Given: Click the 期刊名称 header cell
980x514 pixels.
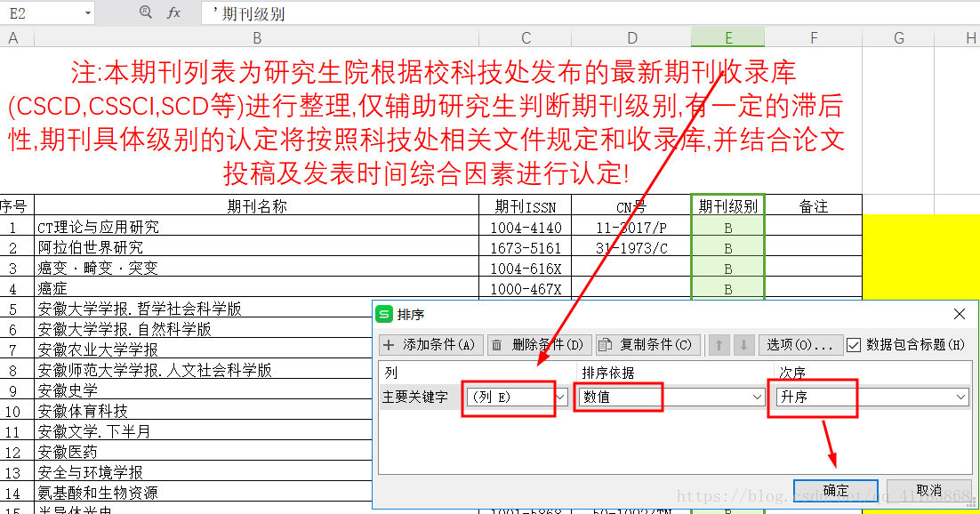Looking at the screenshot, I should pyautogui.click(x=257, y=205).
